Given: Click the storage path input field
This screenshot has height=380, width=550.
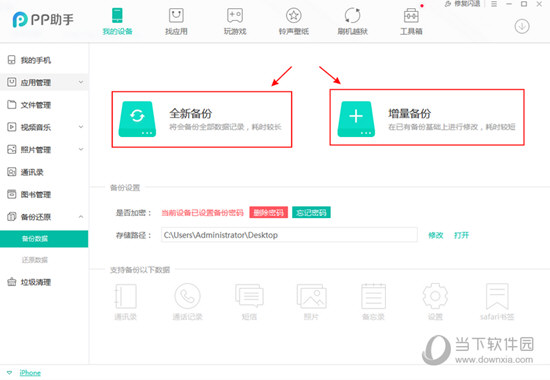Looking at the screenshot, I should click(x=289, y=235).
